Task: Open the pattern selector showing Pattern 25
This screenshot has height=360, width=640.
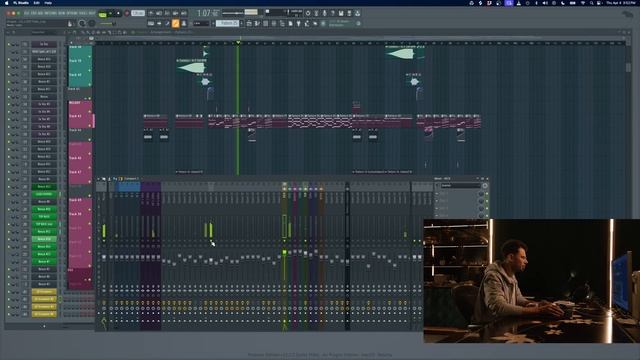Action: click(227, 23)
